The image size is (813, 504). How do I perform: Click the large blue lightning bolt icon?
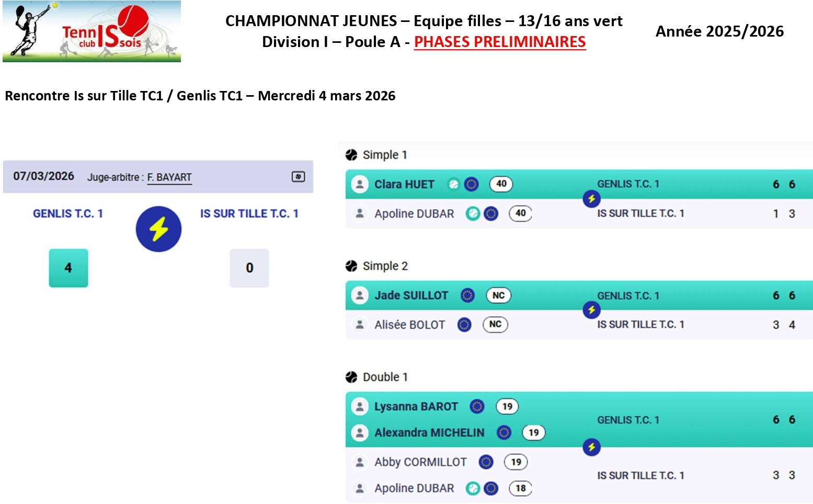pyautogui.click(x=158, y=229)
